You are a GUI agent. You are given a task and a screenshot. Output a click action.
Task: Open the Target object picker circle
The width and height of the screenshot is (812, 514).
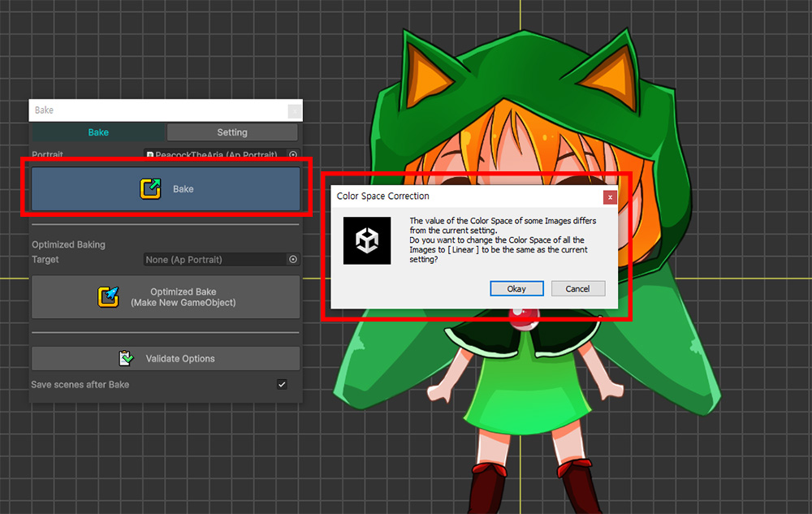[x=293, y=259]
